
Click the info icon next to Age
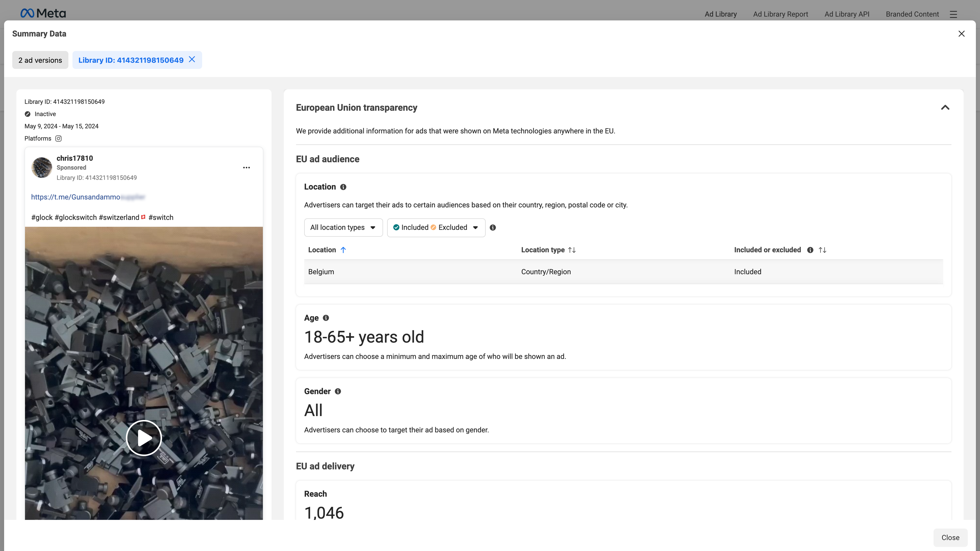pos(326,318)
